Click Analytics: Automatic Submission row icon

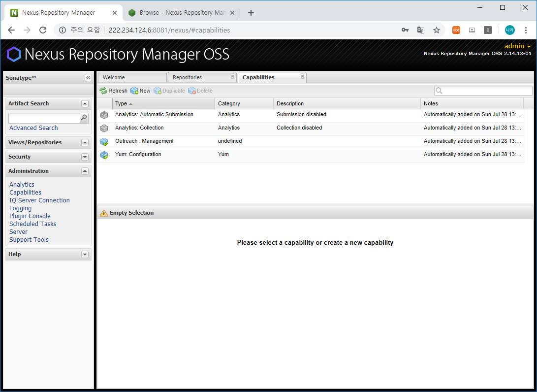pyautogui.click(x=104, y=115)
